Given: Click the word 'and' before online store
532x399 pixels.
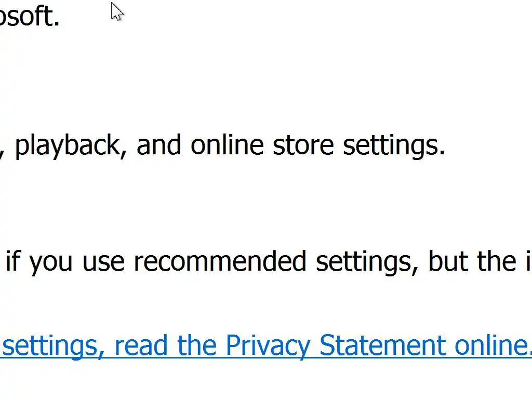Looking at the screenshot, I should point(159,144).
